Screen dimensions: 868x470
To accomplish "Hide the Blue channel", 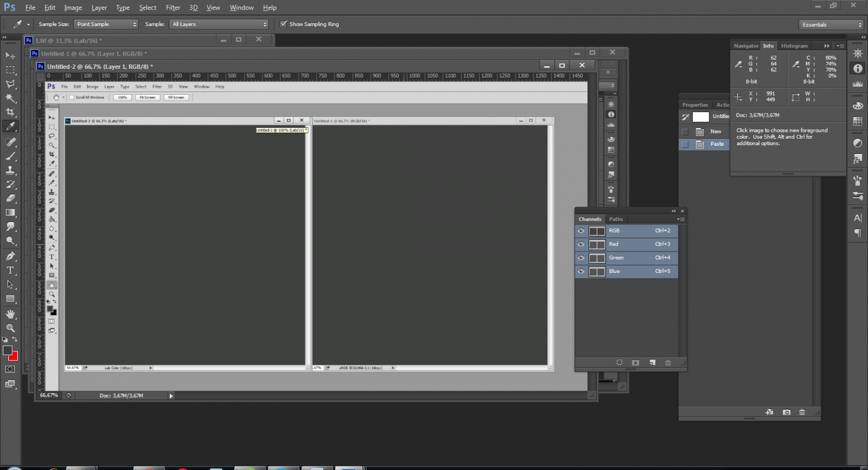I will [581, 271].
